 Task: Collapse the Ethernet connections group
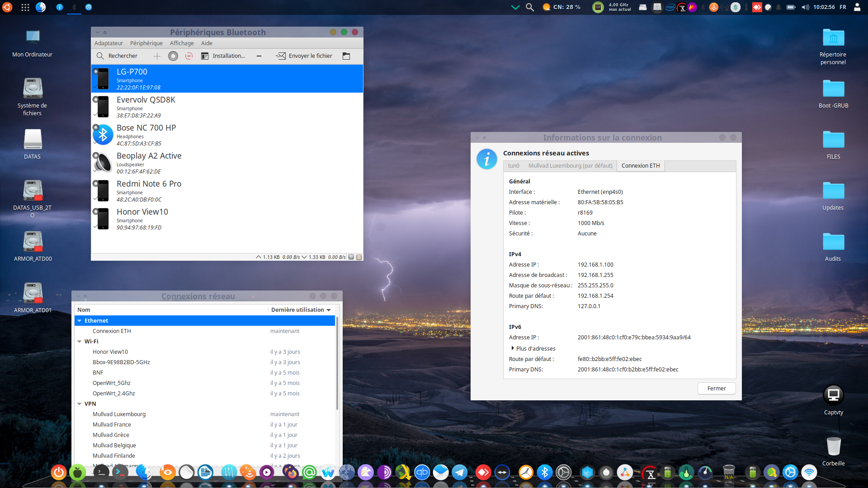(80, 321)
